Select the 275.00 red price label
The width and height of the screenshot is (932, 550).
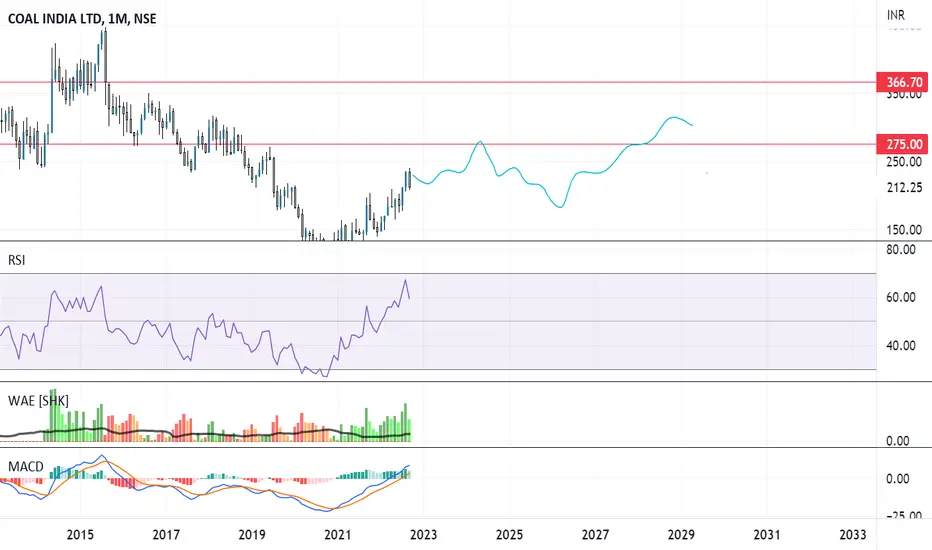point(902,144)
